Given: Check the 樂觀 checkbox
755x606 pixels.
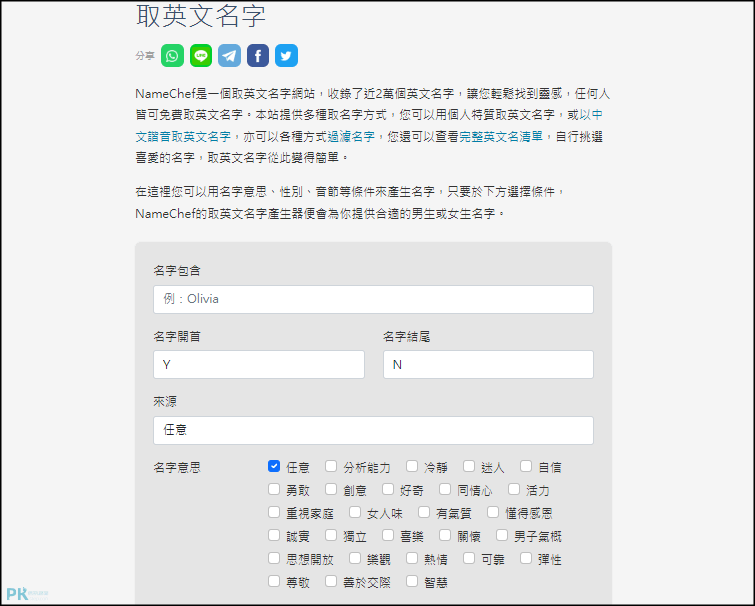Looking at the screenshot, I should 355,558.
